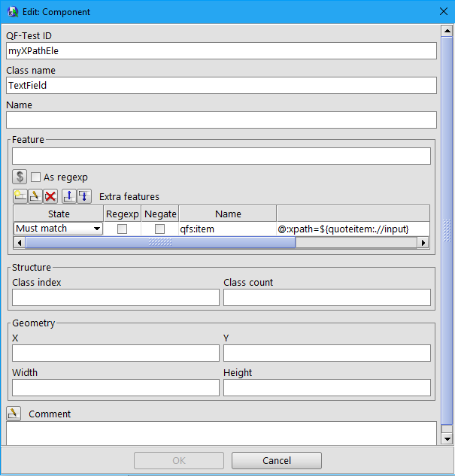Click the Negate column header
The image size is (455, 476).
(x=160, y=214)
